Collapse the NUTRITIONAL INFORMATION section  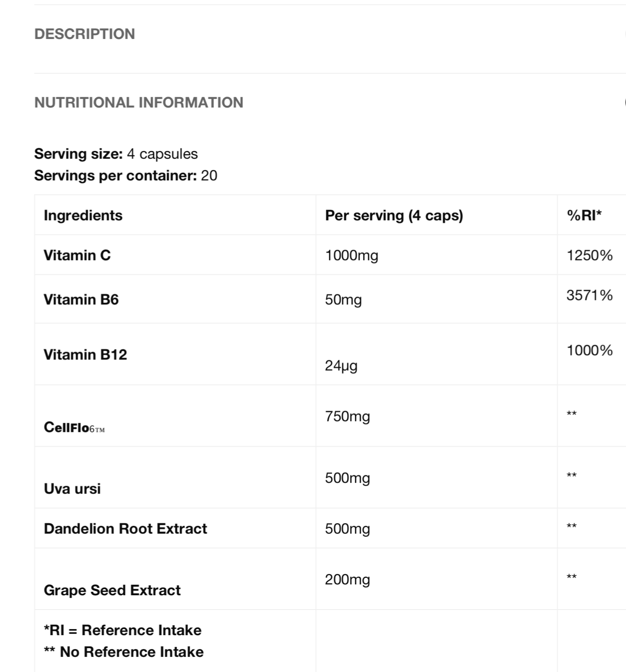pyautogui.click(x=139, y=102)
